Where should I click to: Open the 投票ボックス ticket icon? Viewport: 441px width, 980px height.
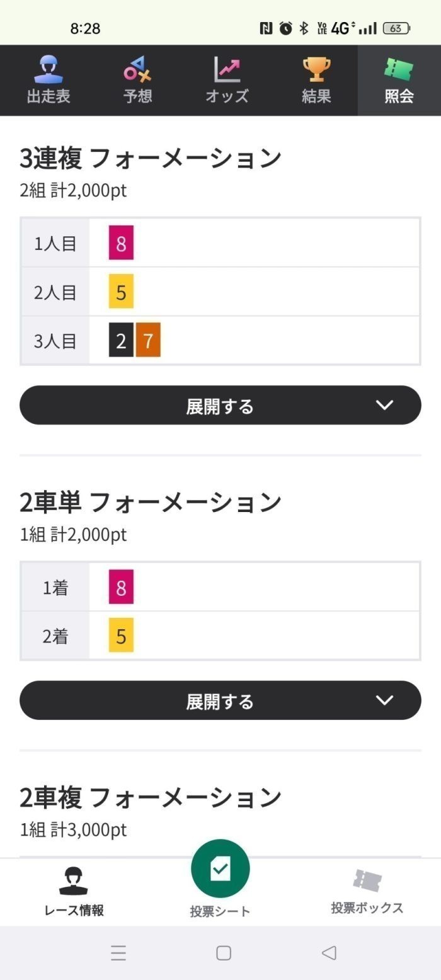coord(367,880)
